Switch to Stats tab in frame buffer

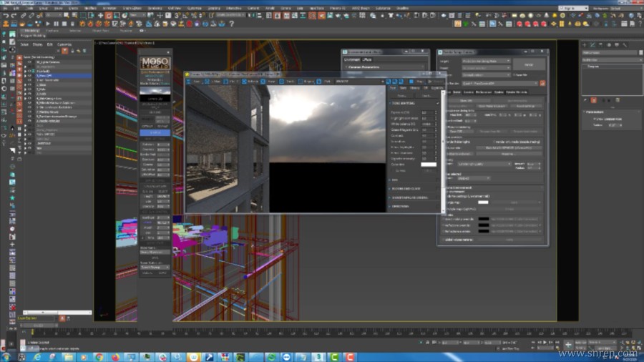tap(403, 88)
